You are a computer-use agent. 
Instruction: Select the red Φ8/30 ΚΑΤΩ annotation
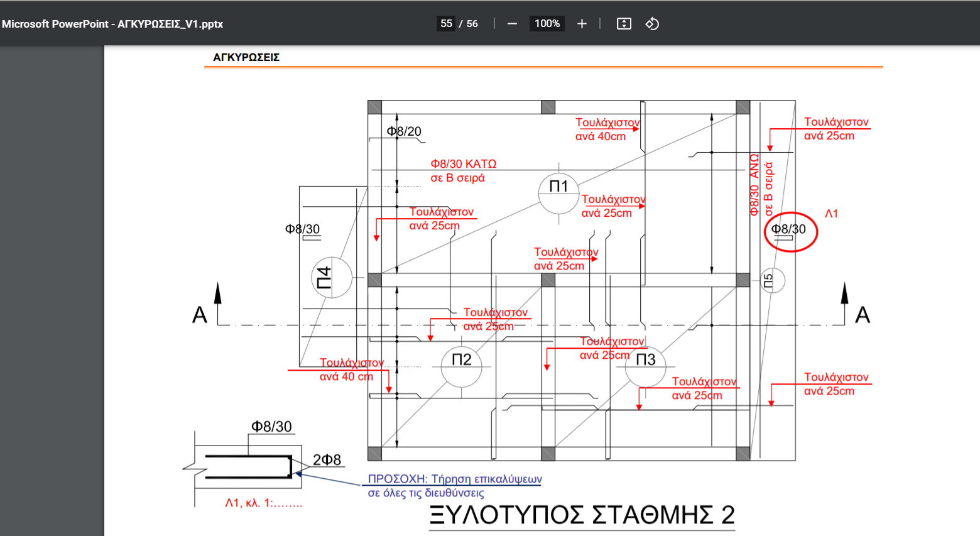point(463,164)
